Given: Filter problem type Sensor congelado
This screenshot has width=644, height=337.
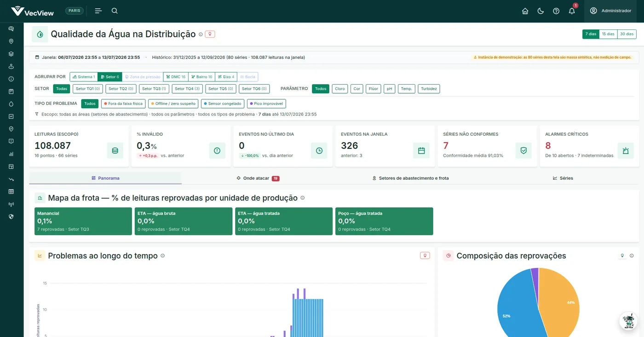Looking at the screenshot, I should (x=223, y=103).
